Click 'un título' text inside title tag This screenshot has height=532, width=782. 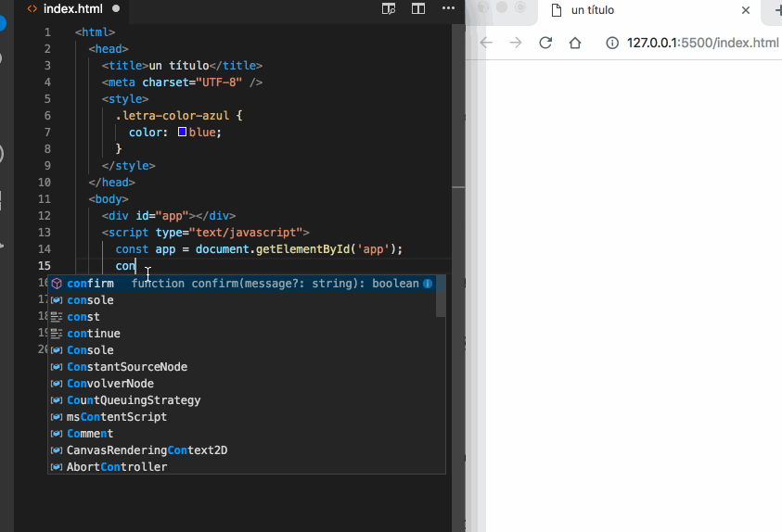point(179,65)
